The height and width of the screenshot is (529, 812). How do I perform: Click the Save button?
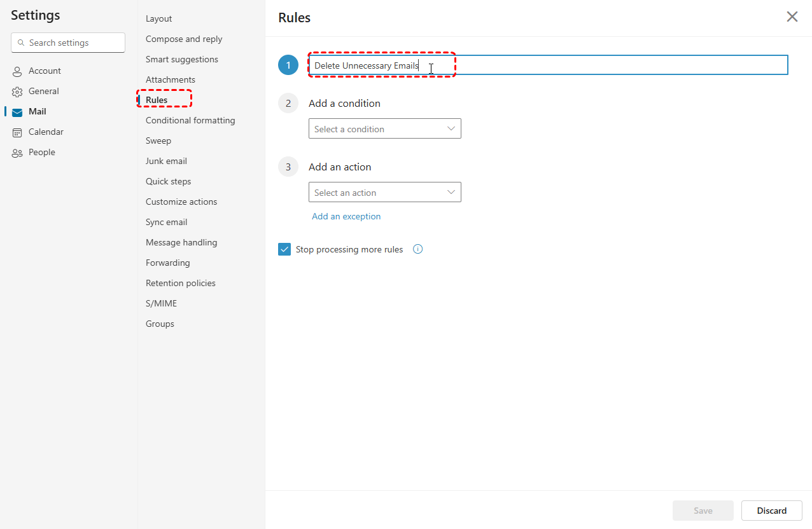coord(703,511)
